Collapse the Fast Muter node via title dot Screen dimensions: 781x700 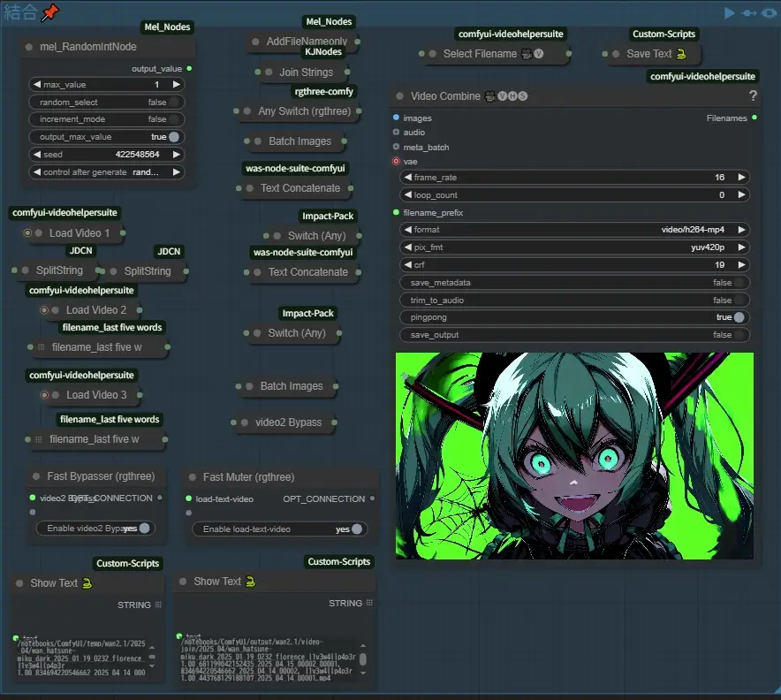[x=192, y=477]
